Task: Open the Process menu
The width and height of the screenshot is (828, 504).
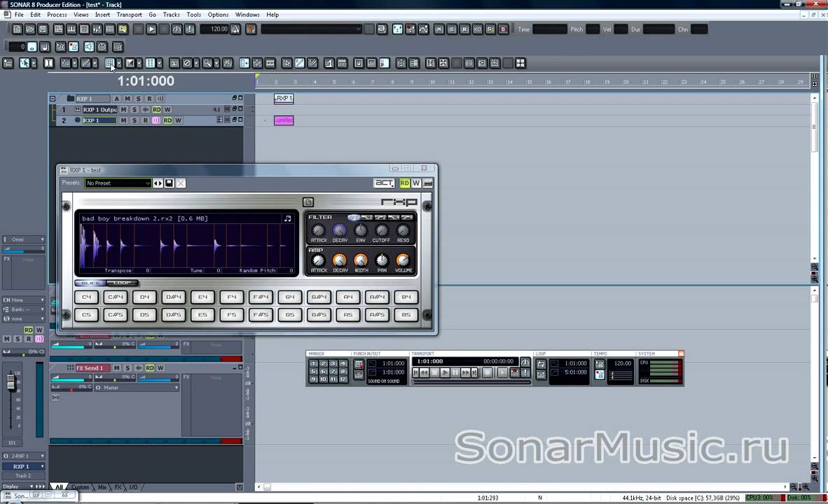Action: click(57, 15)
